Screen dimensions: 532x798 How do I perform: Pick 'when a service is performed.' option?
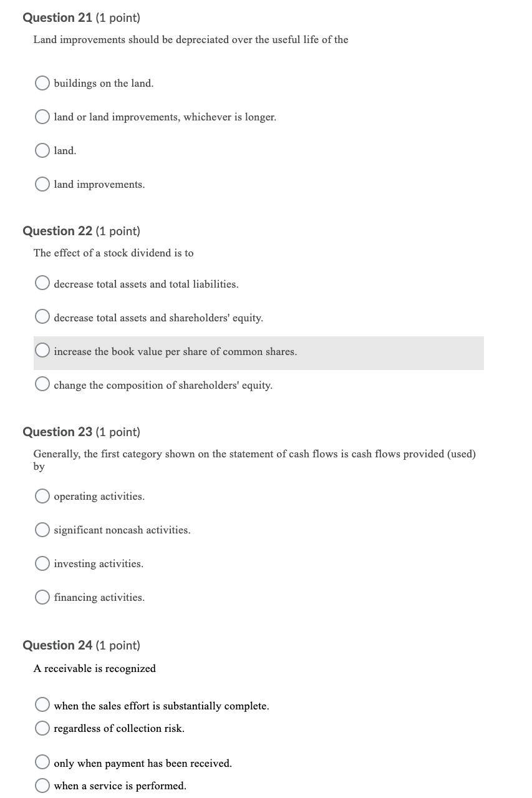point(42,784)
